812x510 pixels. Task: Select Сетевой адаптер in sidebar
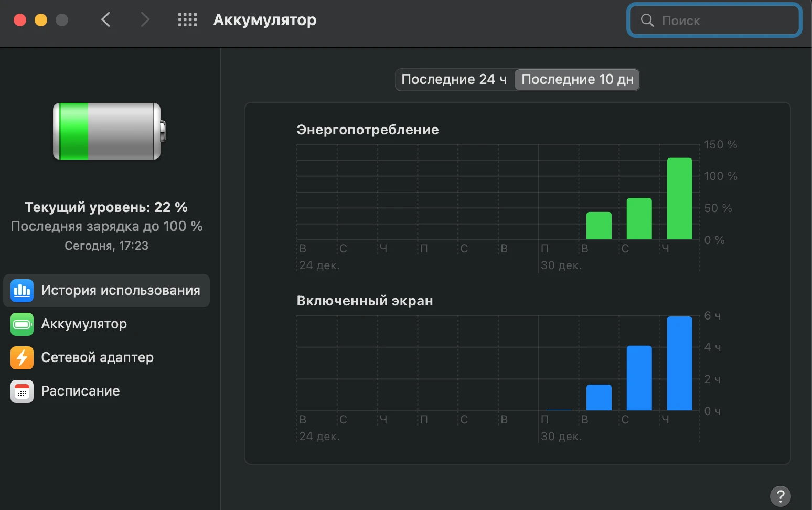tap(97, 358)
